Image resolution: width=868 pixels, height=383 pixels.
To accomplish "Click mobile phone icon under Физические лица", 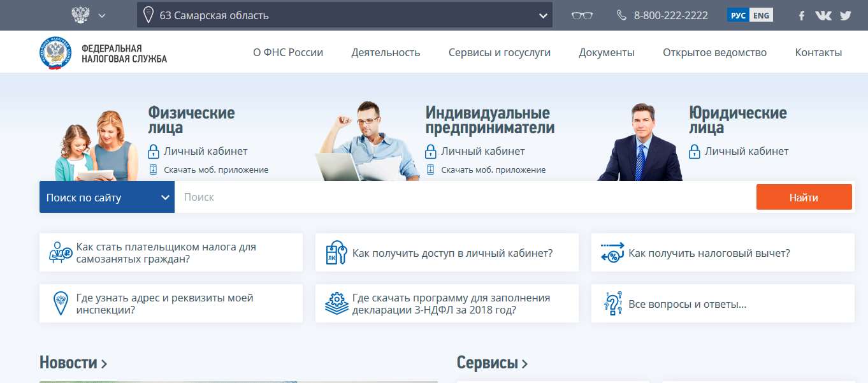I will pyautogui.click(x=153, y=170).
